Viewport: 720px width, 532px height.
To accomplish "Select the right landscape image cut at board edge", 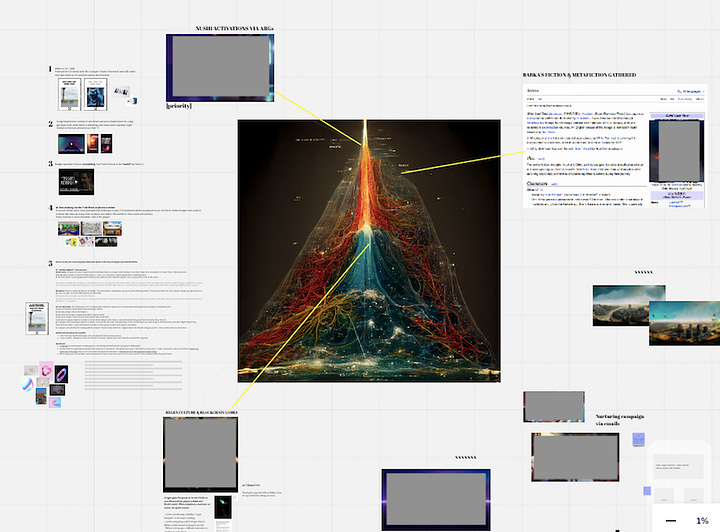I will coord(684,323).
